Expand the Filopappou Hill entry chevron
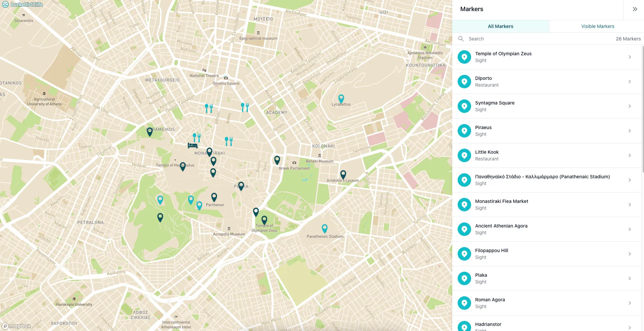 click(x=630, y=253)
